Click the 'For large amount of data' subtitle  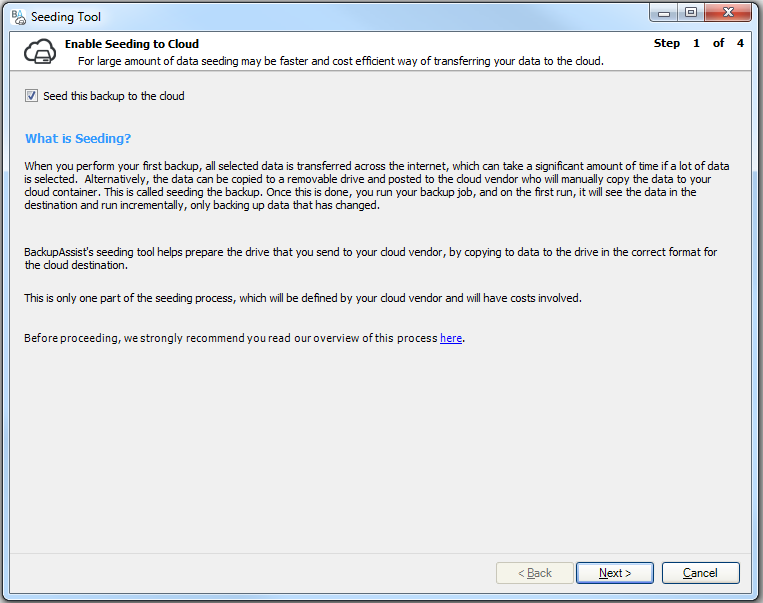[x=341, y=61]
